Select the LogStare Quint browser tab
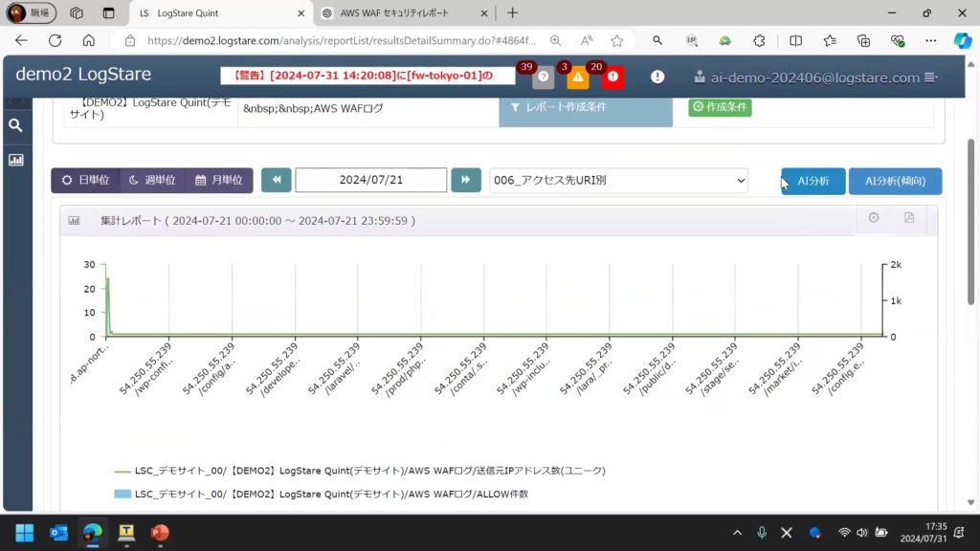The height and width of the screenshot is (551, 980). pos(218,13)
